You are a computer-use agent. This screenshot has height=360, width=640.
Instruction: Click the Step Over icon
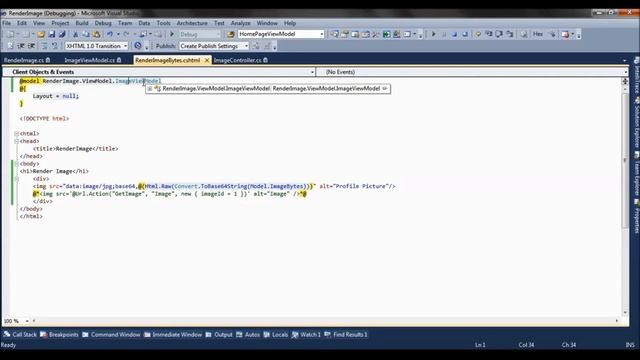499,34
